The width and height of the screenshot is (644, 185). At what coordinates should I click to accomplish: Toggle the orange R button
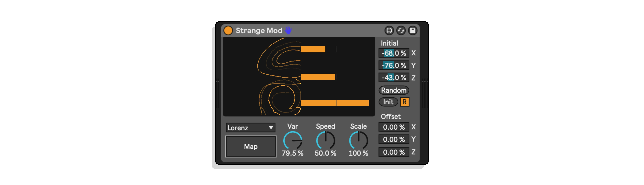405,102
